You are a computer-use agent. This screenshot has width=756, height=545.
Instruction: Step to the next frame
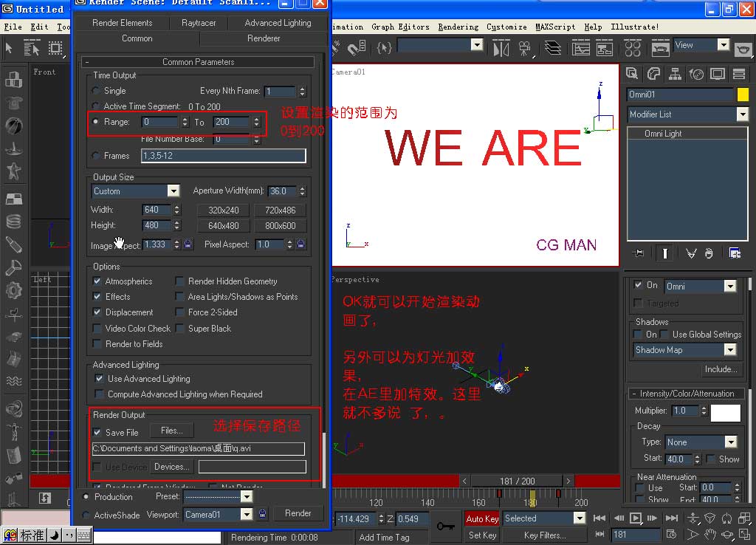click(x=653, y=518)
